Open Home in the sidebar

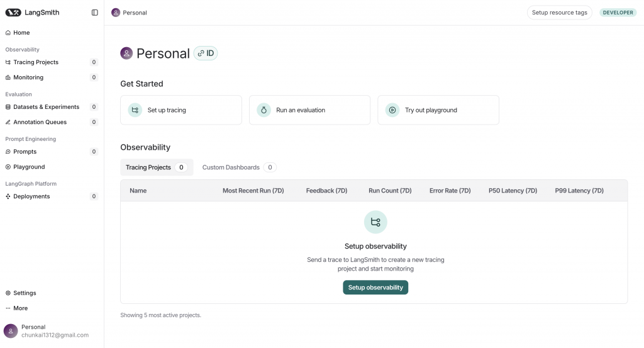(52, 33)
